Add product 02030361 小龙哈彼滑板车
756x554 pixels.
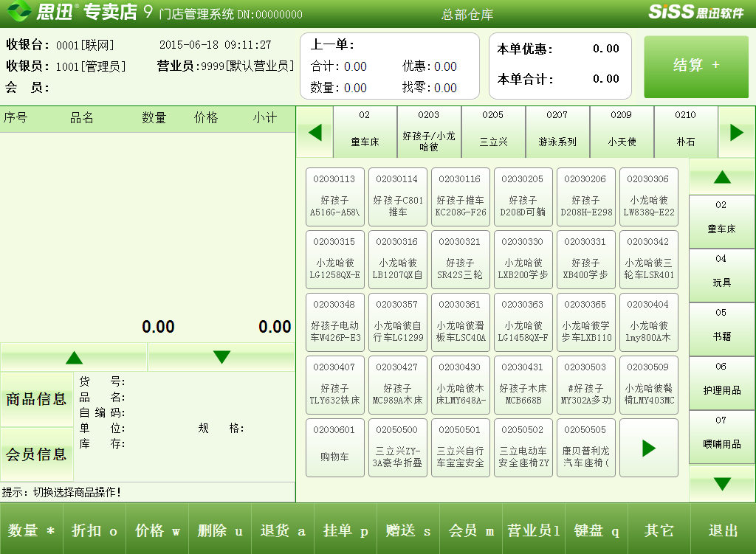coord(461,322)
